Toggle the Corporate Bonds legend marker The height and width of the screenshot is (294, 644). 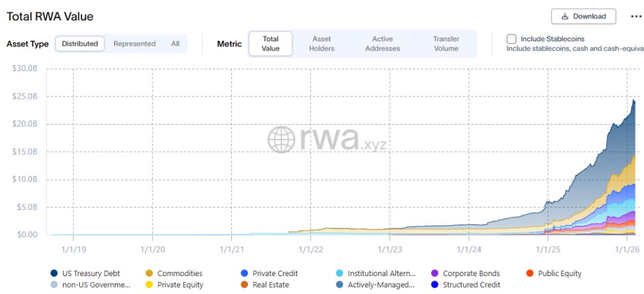(x=435, y=273)
